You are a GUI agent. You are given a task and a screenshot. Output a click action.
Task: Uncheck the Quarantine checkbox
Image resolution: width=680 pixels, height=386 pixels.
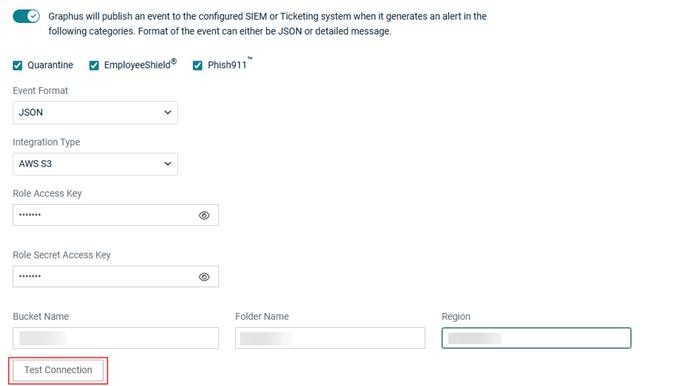coord(17,65)
